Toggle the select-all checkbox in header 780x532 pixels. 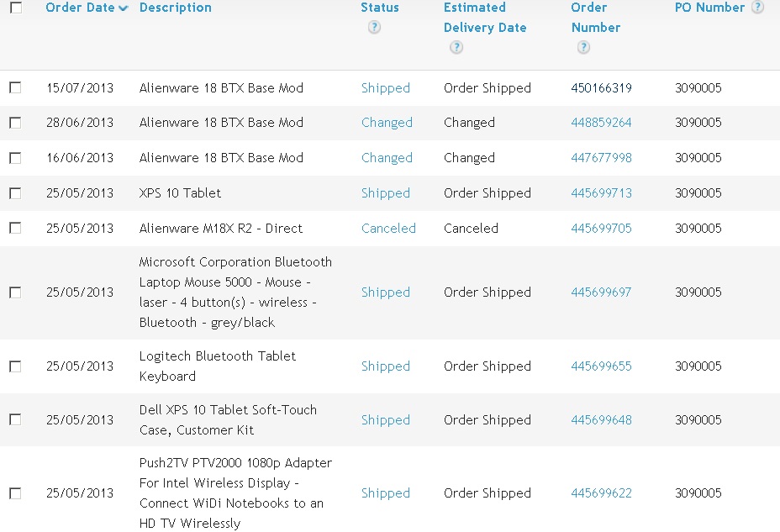(16, 8)
